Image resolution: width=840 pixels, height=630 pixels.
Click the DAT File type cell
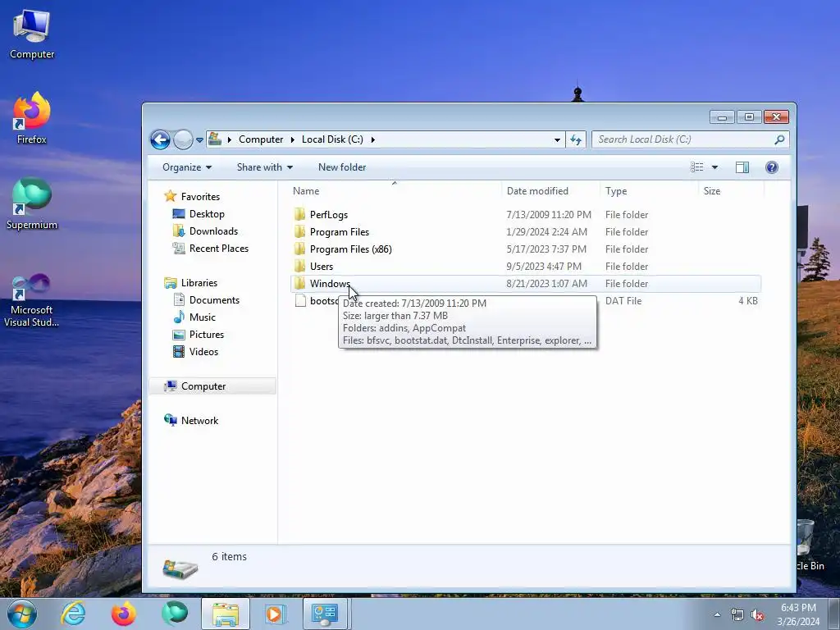coord(623,301)
